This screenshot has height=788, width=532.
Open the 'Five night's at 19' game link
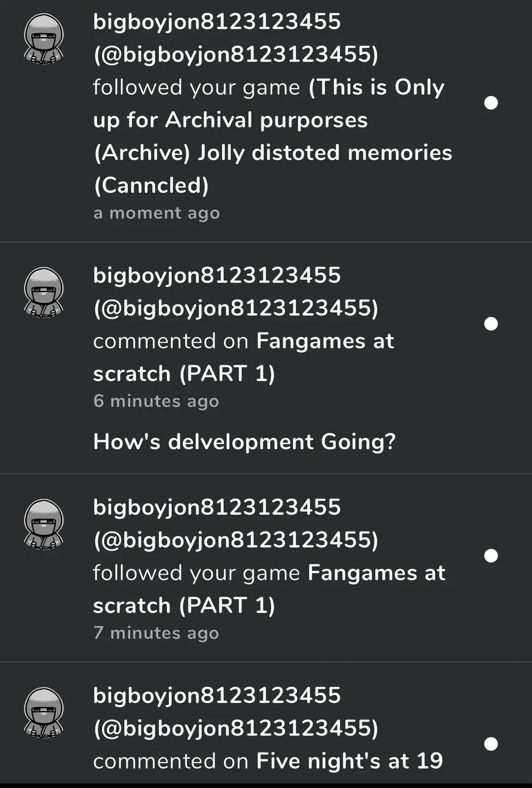[x=349, y=760]
